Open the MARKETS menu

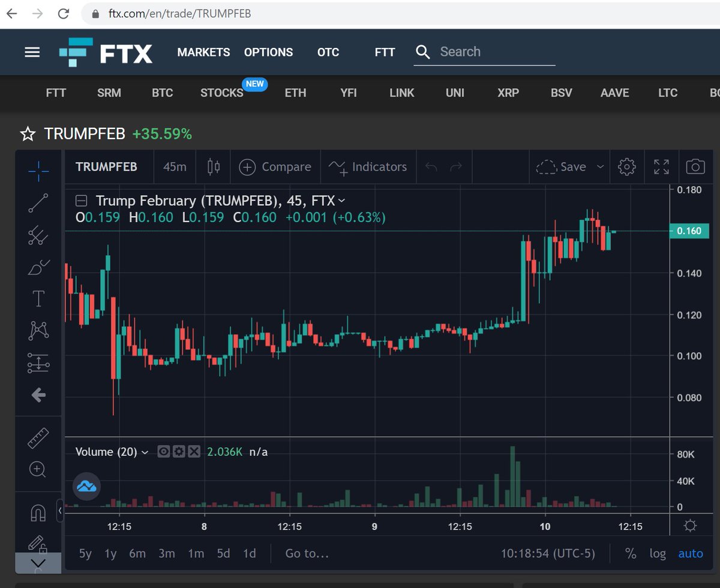coord(203,52)
